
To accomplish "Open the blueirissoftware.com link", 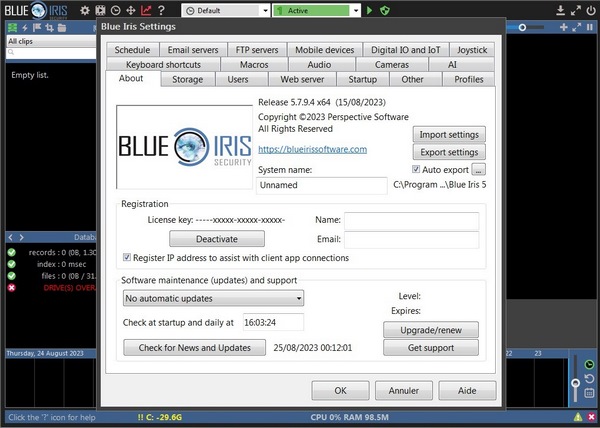I will coord(313,150).
